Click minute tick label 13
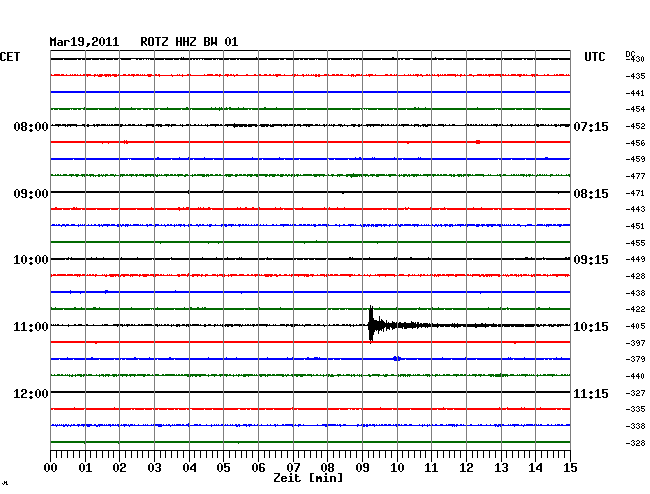The height and width of the screenshot is (494, 650). 501,468
